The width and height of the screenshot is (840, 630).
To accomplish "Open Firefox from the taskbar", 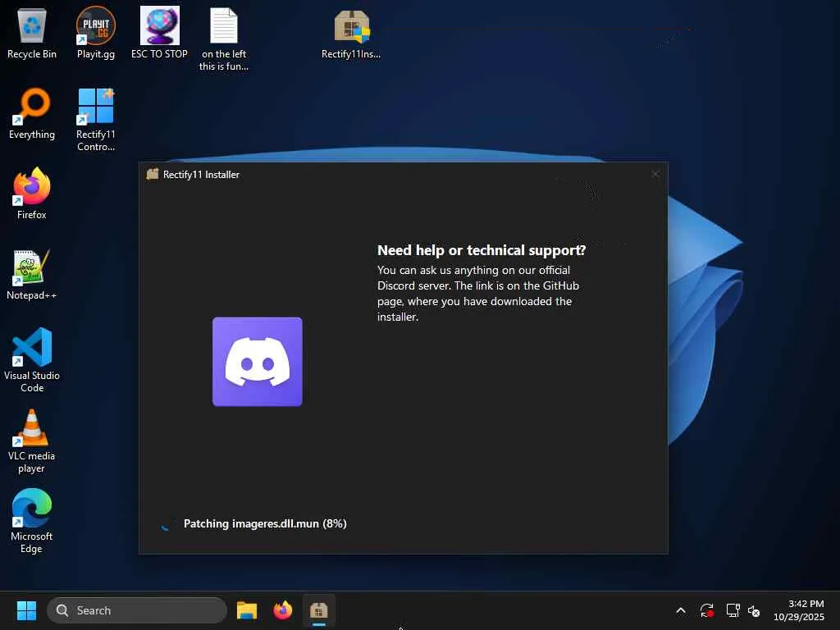I will 283,610.
